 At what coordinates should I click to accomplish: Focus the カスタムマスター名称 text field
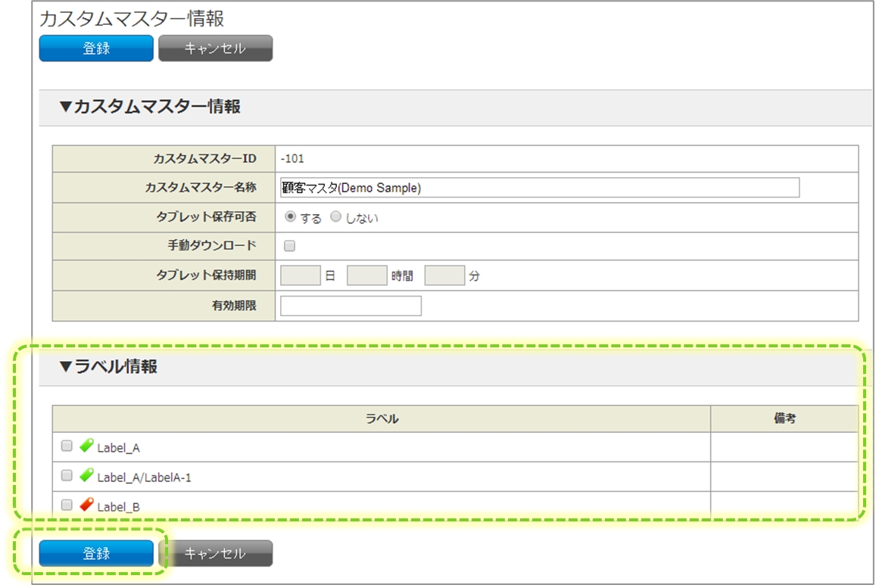coord(539,188)
